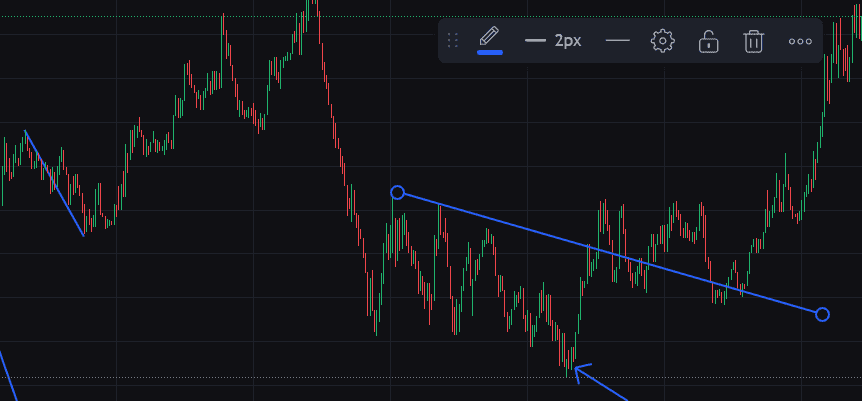
Task: Select the trendline's right anchor circle
Action: coord(822,314)
